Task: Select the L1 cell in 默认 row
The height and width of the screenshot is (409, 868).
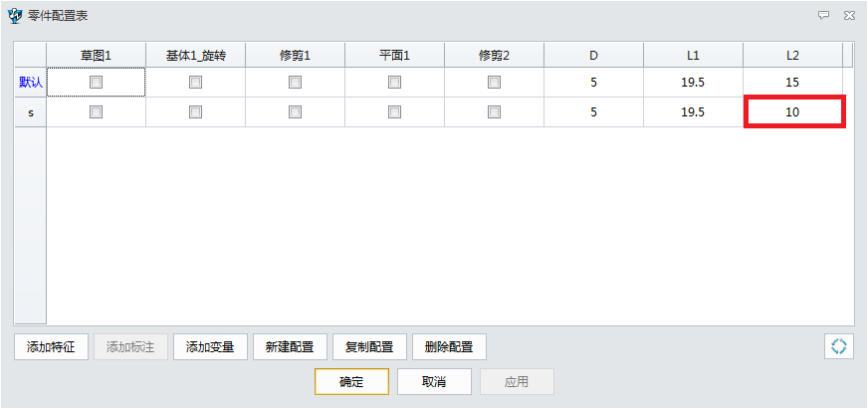Action: [693, 83]
